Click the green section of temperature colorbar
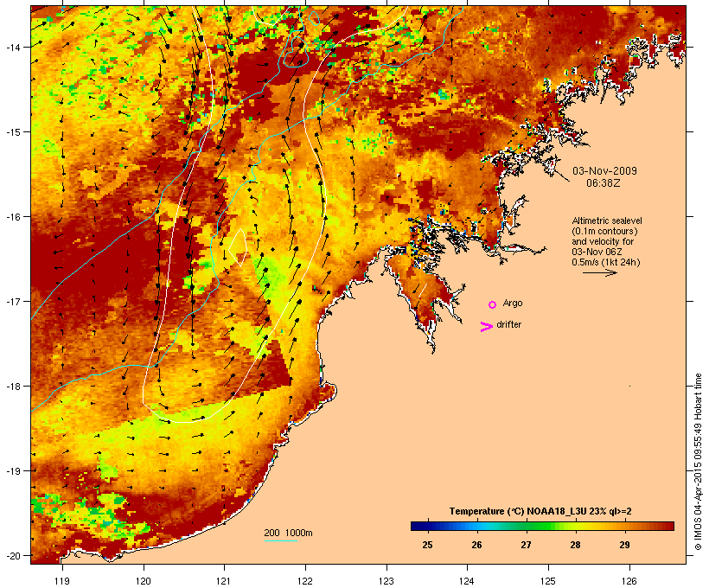Image resolution: width=709 pixels, height=588 pixels. coord(538,526)
